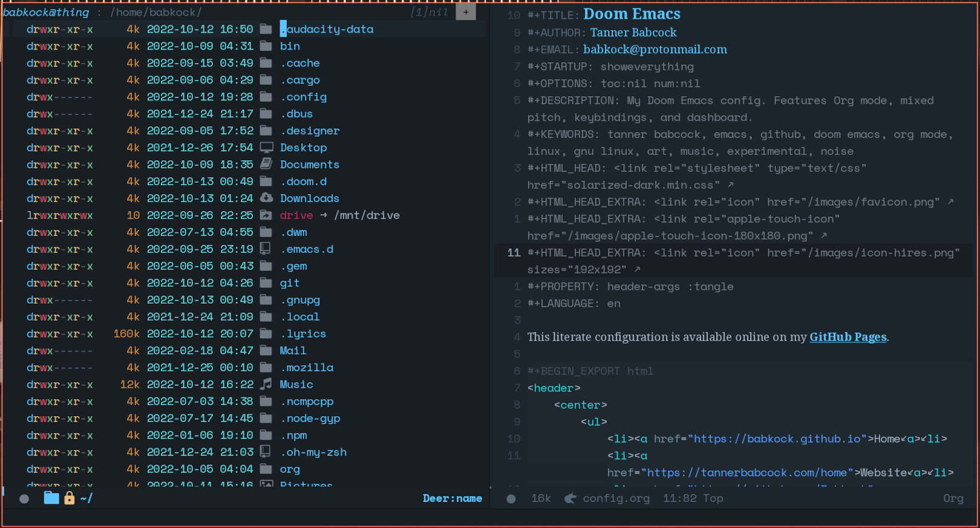The width and height of the screenshot is (980, 528).
Task: Click the repository icon beside .emacs.d
Action: point(265,249)
